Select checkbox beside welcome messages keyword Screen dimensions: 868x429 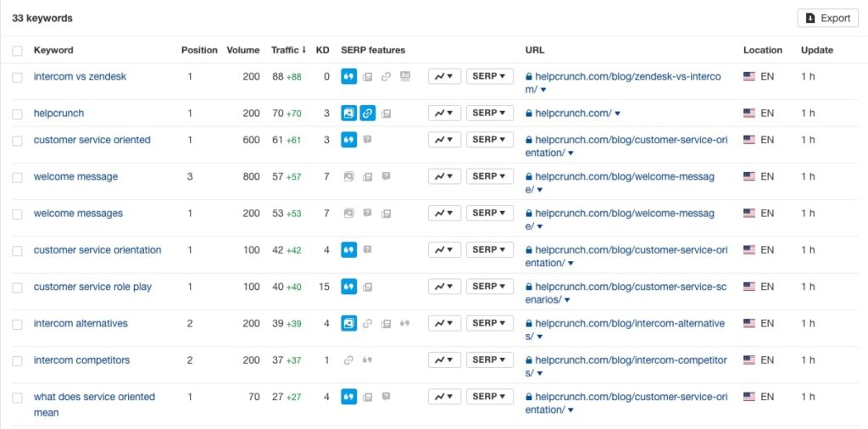[x=17, y=214]
